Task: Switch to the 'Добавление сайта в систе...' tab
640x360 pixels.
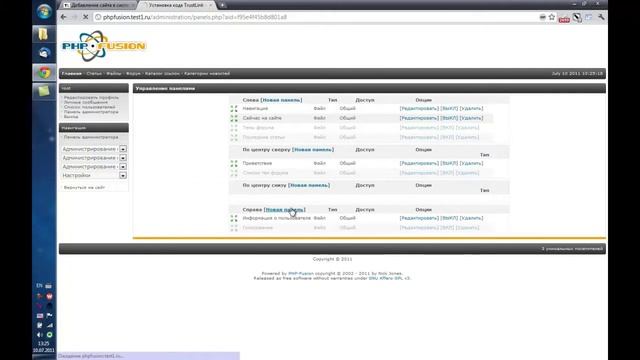Action: click(x=98, y=5)
